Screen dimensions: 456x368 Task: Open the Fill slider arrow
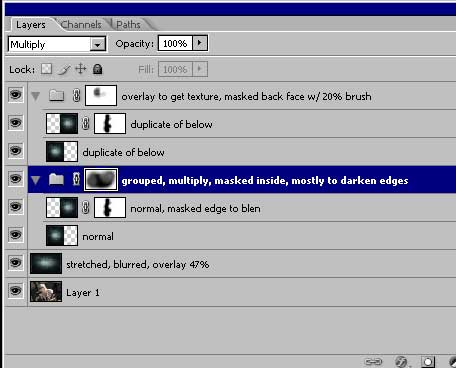pyautogui.click(x=200, y=69)
